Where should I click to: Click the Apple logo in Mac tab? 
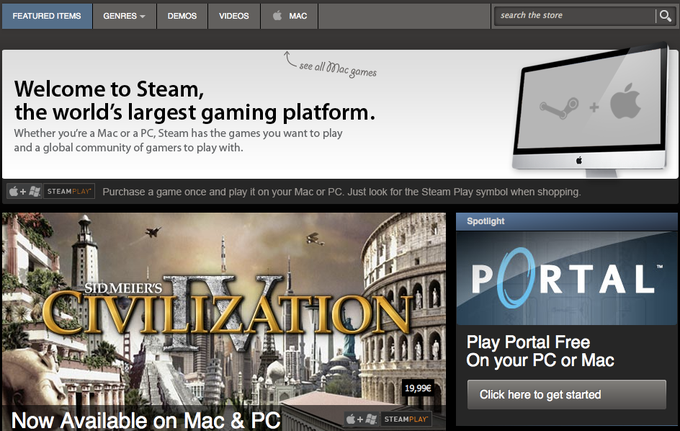(277, 16)
